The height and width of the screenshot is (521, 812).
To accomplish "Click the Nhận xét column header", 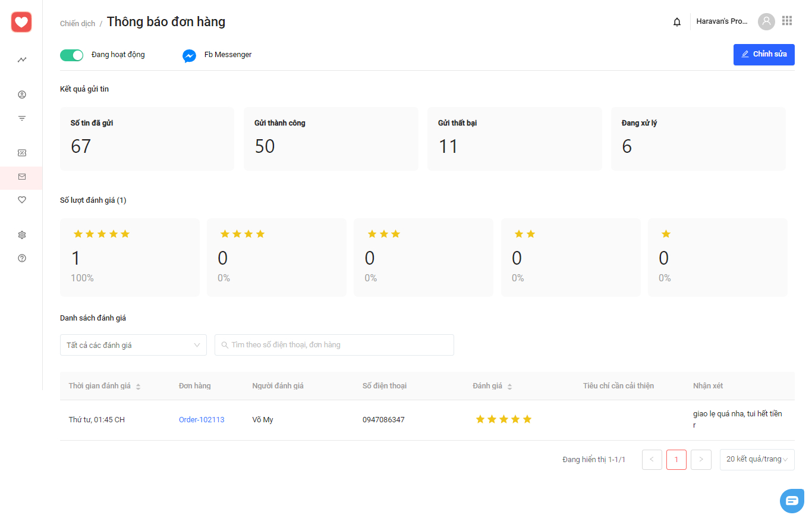I will coord(708,386).
